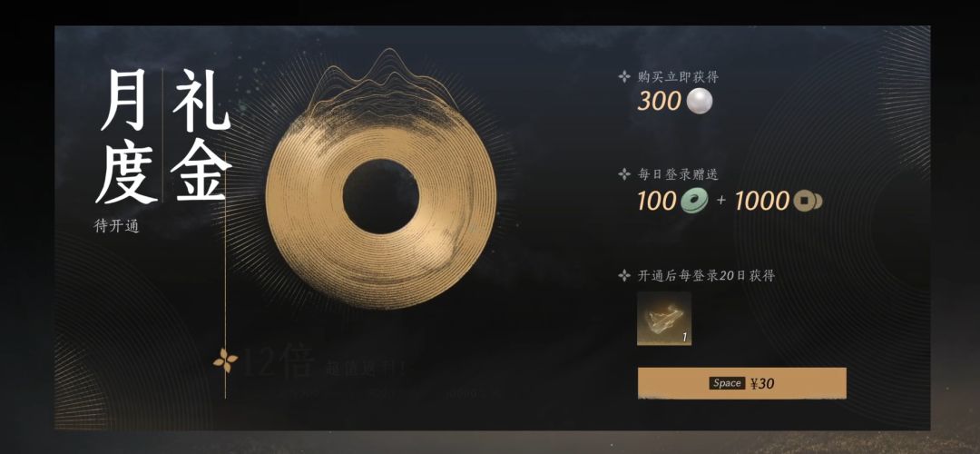
Task: Click the 月度礼金 title text
Action: pyautogui.click(x=163, y=136)
